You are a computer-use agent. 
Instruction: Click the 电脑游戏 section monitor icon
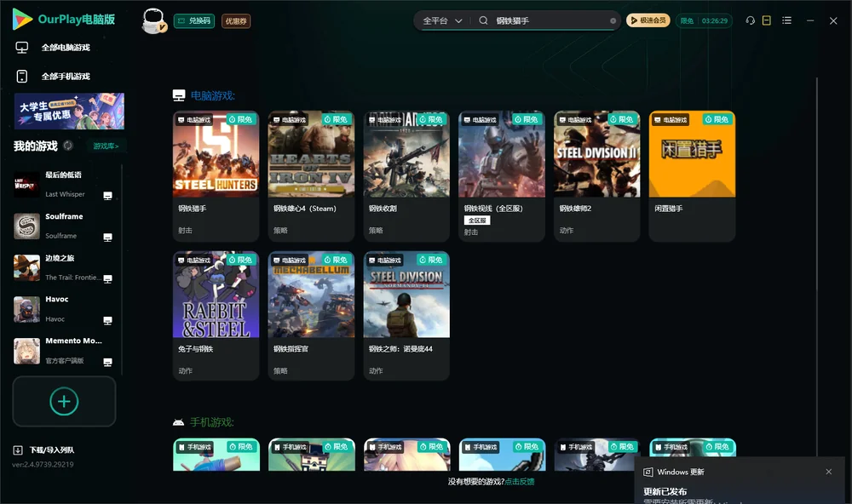coord(179,95)
